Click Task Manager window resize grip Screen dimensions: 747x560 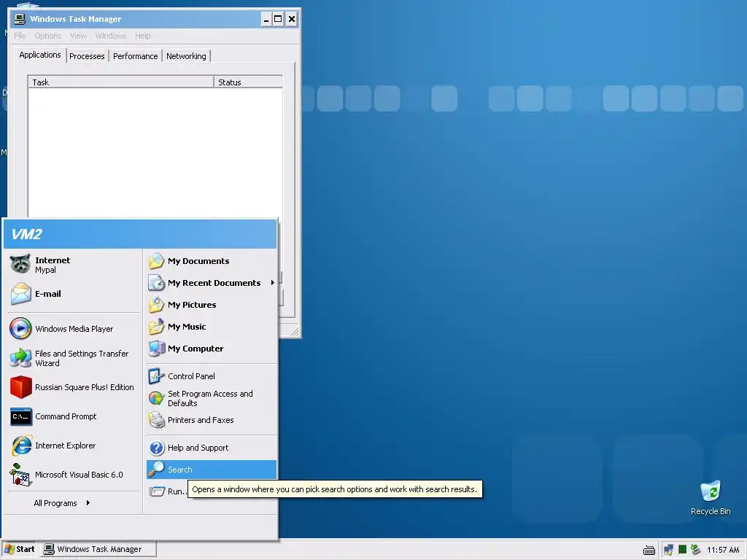[x=295, y=332]
